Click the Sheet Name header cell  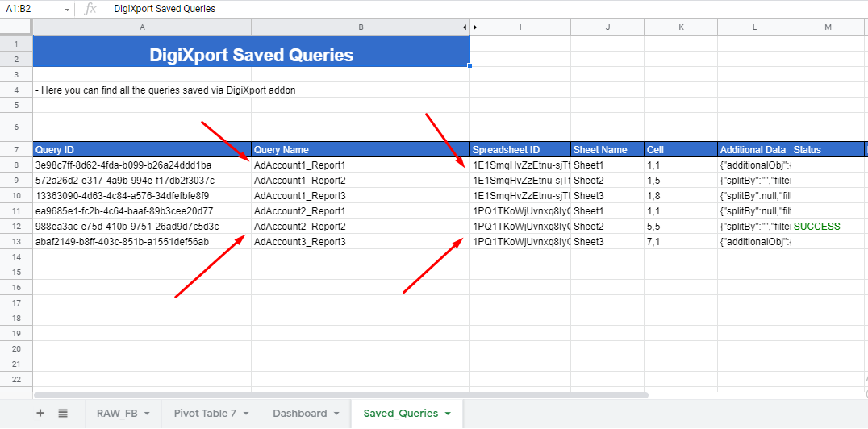(607, 149)
